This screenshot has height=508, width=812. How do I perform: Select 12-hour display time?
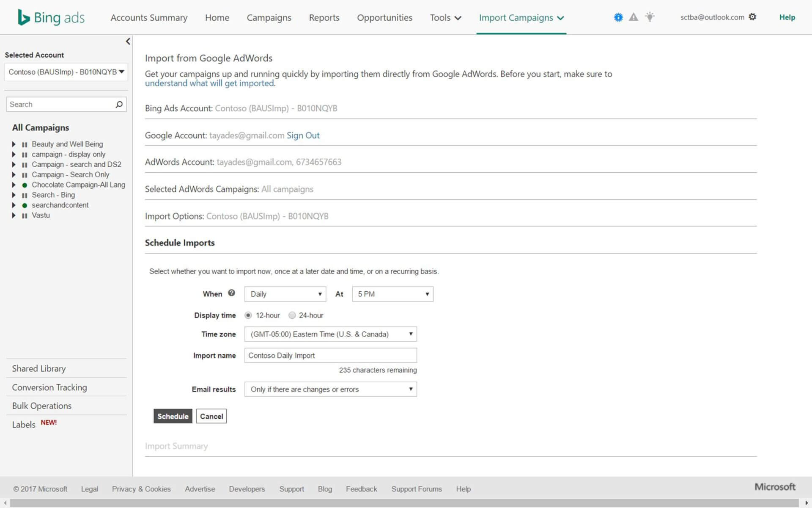[248, 315]
